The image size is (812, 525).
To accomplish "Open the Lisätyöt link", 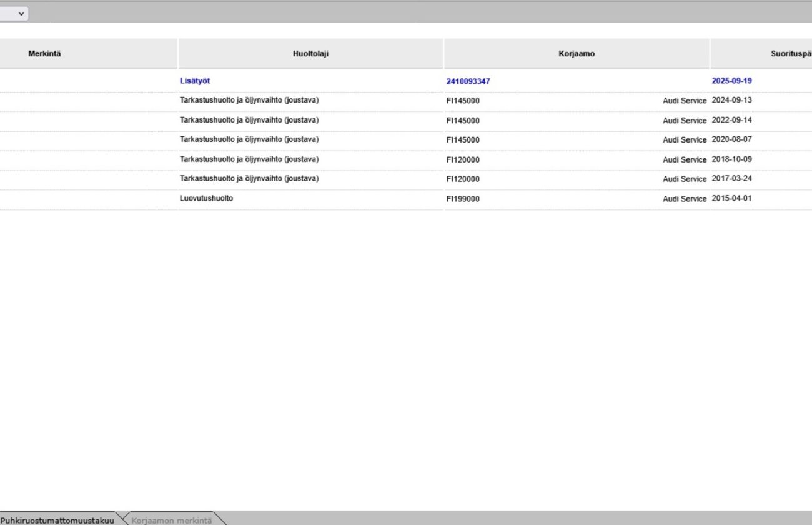I will (195, 81).
